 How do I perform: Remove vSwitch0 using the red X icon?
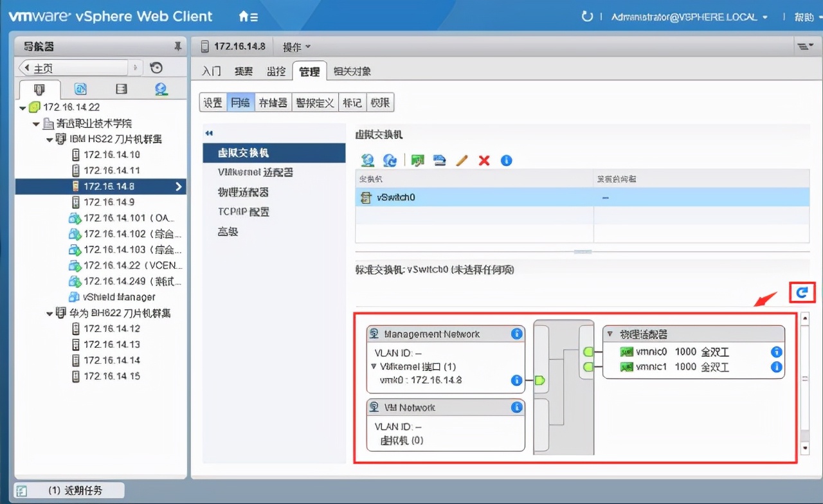[484, 160]
